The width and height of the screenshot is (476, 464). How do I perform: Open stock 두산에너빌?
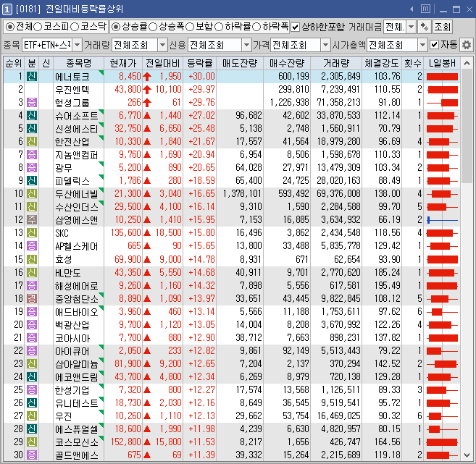[77, 194]
